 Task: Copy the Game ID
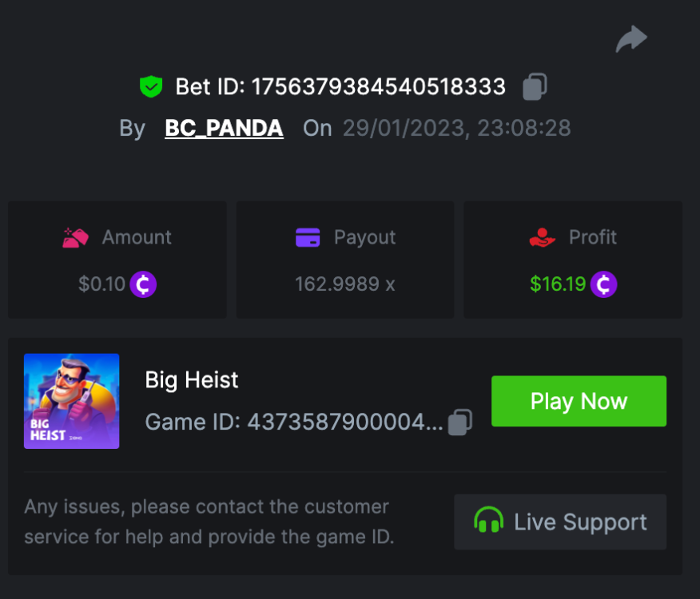pos(459,422)
